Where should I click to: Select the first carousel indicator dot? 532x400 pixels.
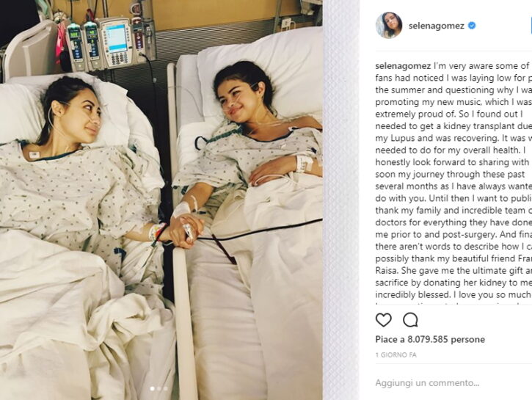tap(153, 388)
